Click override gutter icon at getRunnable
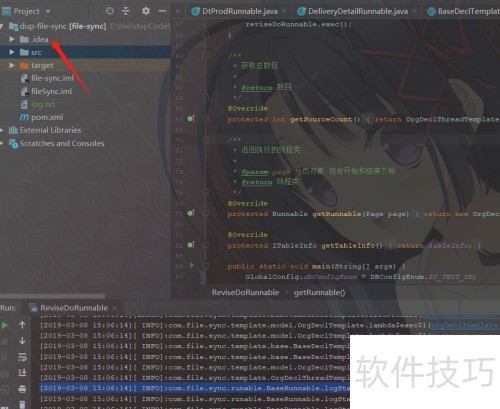Screen dimensions: 500x409 pyautogui.click(x=191, y=213)
